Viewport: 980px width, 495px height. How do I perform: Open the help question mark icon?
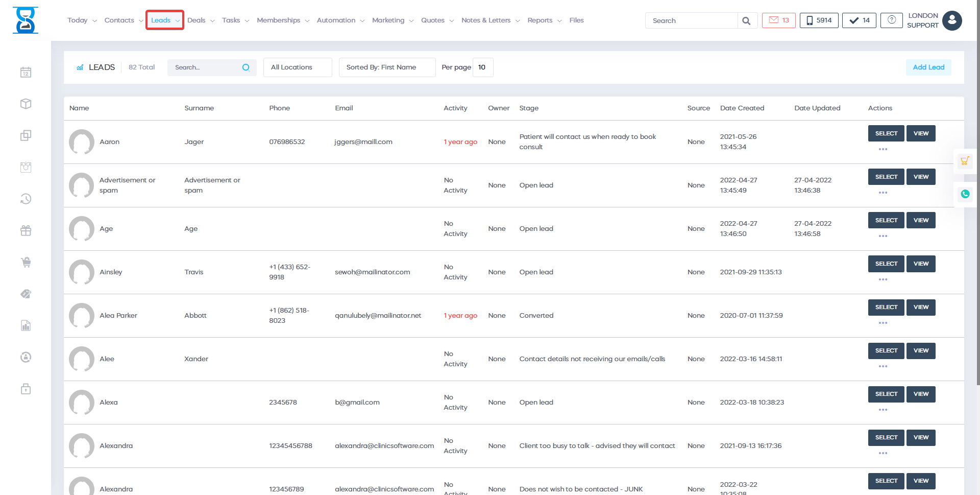[891, 20]
